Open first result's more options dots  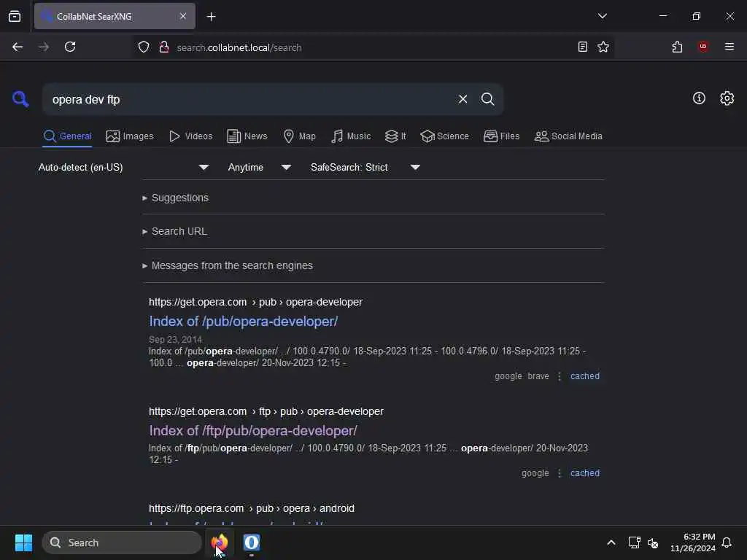pyautogui.click(x=560, y=376)
